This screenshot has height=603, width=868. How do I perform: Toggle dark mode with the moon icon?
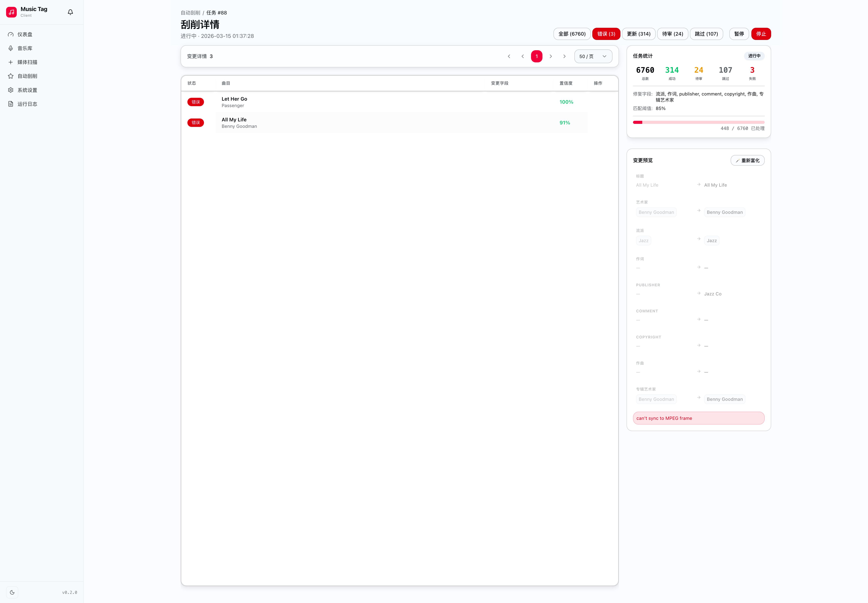click(x=12, y=592)
